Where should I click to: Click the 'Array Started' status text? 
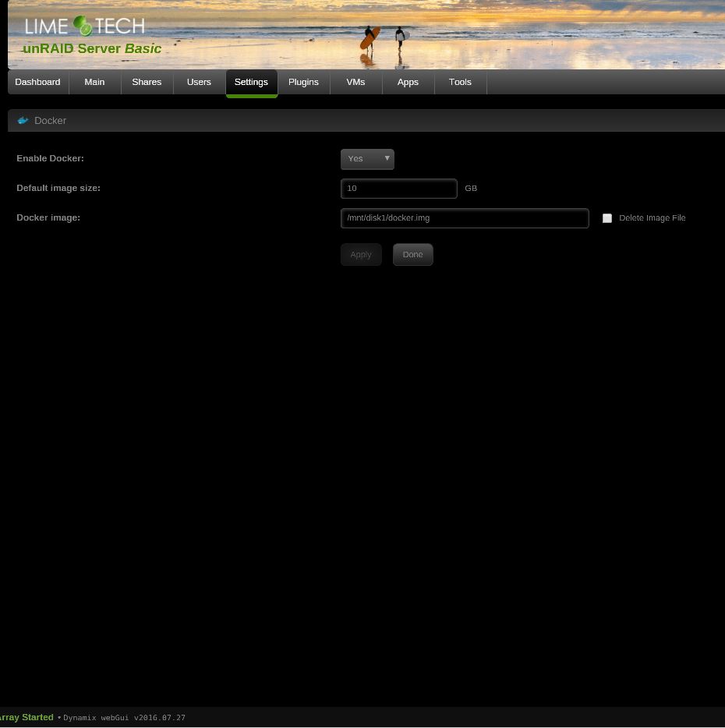tap(27, 717)
